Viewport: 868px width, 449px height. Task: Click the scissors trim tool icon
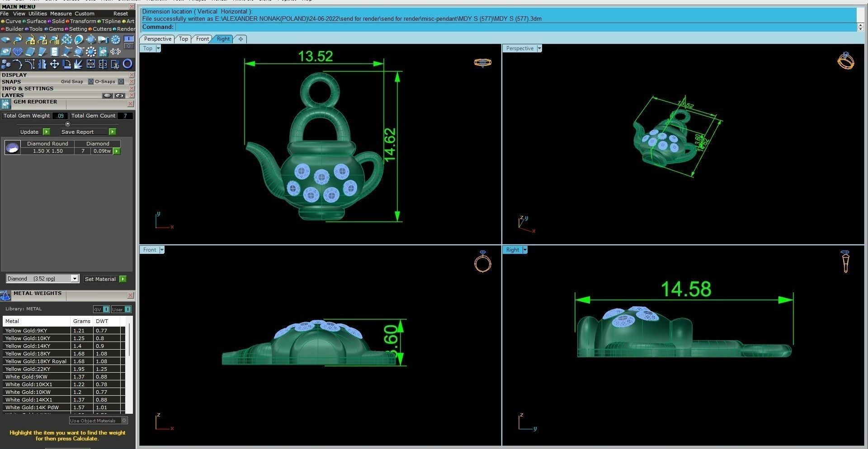click(115, 64)
